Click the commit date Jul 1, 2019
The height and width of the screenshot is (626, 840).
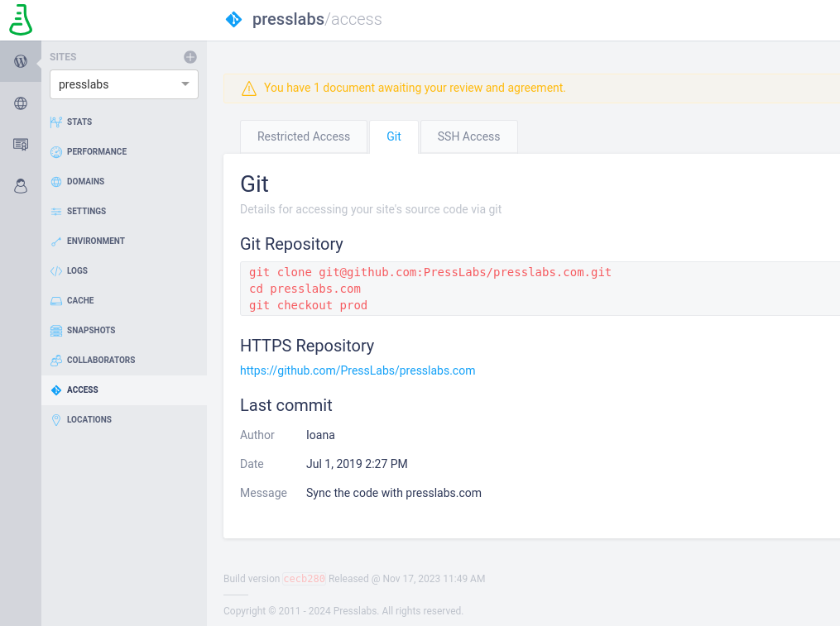pos(357,464)
